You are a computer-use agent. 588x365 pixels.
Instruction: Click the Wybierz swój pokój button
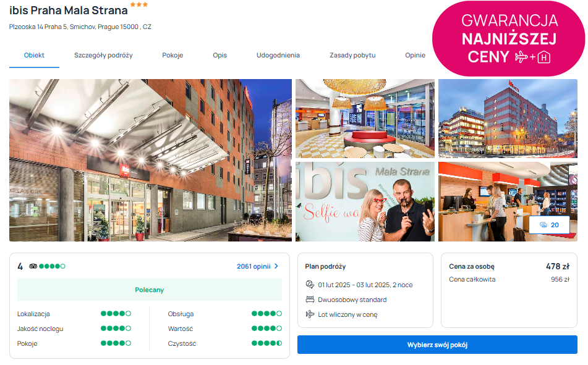click(x=437, y=345)
